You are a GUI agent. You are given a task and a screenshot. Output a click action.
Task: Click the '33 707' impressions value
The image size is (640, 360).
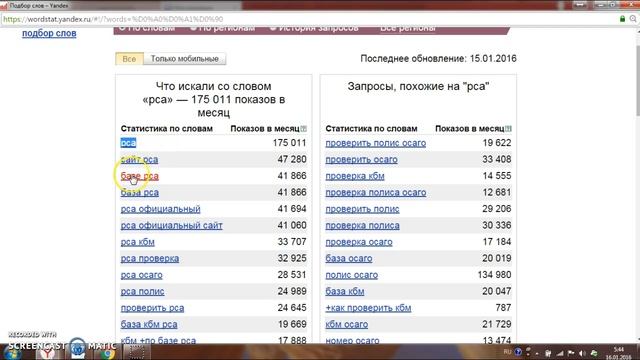click(x=292, y=242)
